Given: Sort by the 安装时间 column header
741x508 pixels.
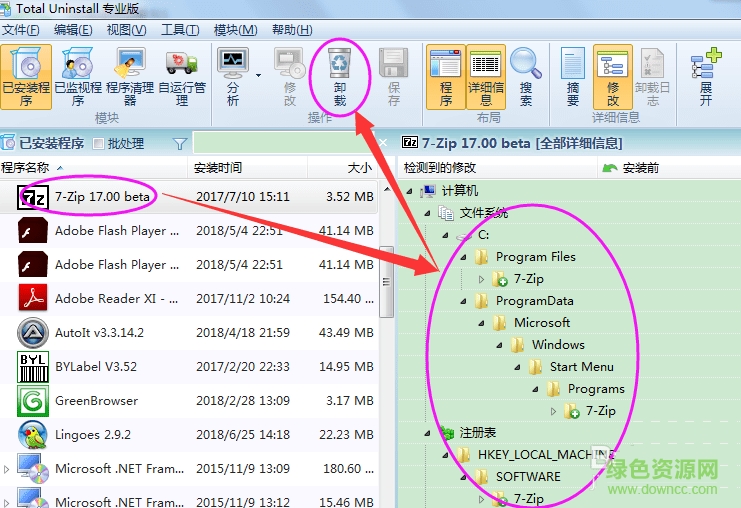Looking at the screenshot, I should 218,168.
